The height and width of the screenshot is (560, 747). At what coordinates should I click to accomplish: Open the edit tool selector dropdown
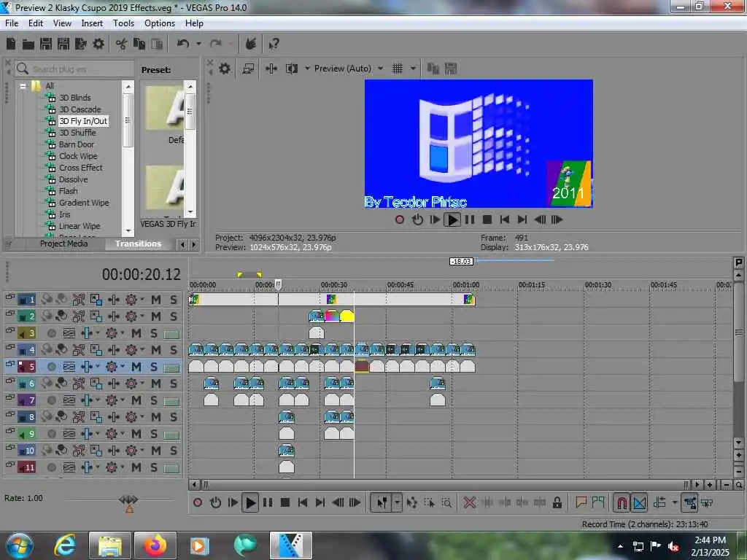coord(397,502)
